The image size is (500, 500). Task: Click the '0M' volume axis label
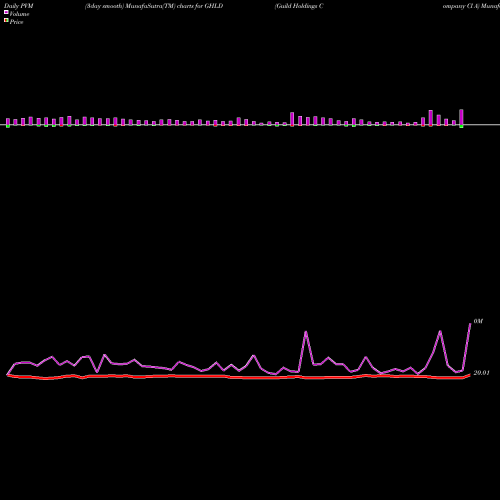pyautogui.click(x=478, y=321)
